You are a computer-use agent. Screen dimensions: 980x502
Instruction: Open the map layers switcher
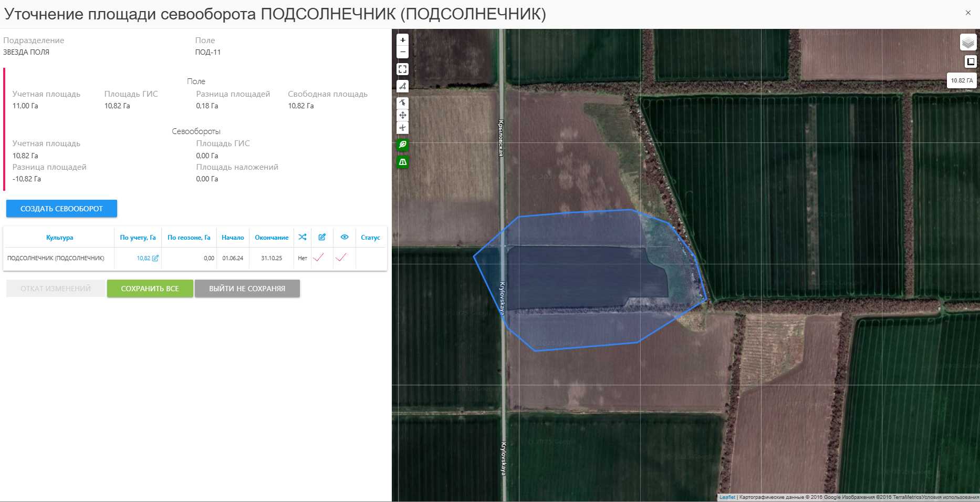[968, 42]
